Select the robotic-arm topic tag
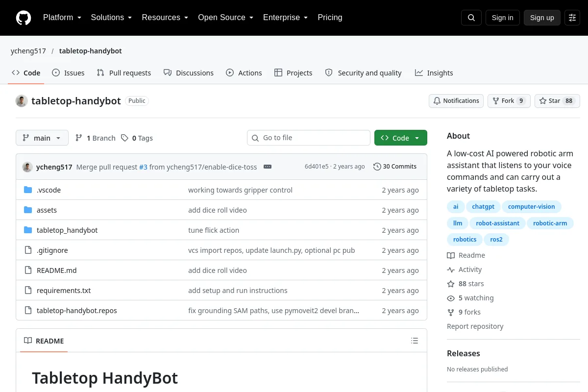The image size is (588, 392). pyautogui.click(x=550, y=223)
